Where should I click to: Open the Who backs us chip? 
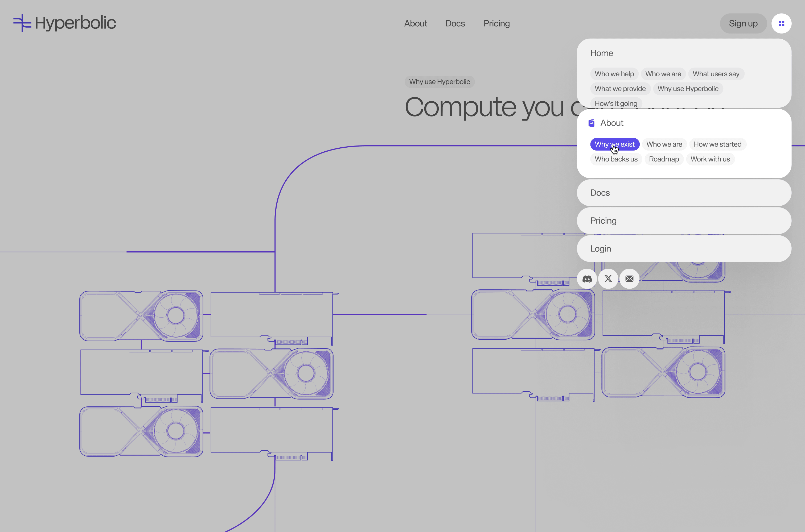point(616,159)
